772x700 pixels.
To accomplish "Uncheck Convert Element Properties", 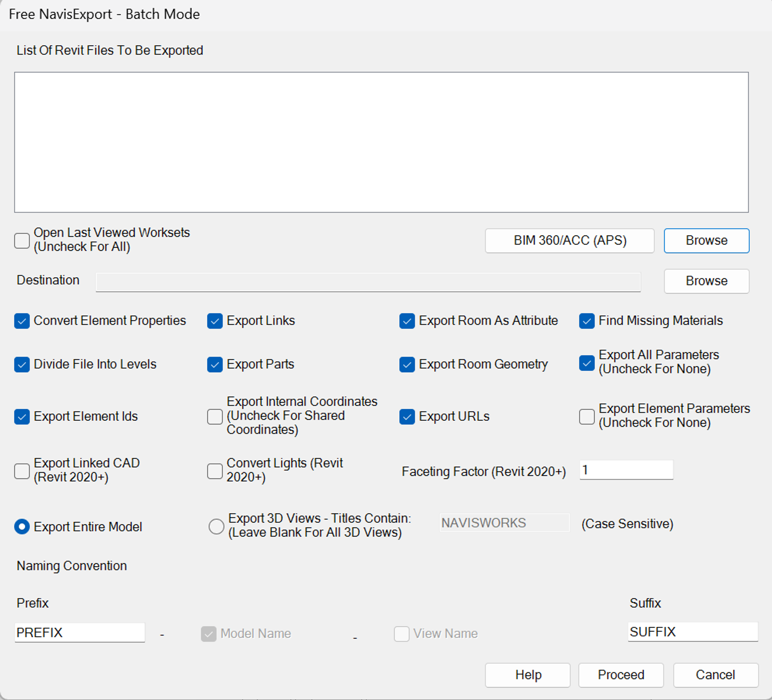I will [x=22, y=321].
